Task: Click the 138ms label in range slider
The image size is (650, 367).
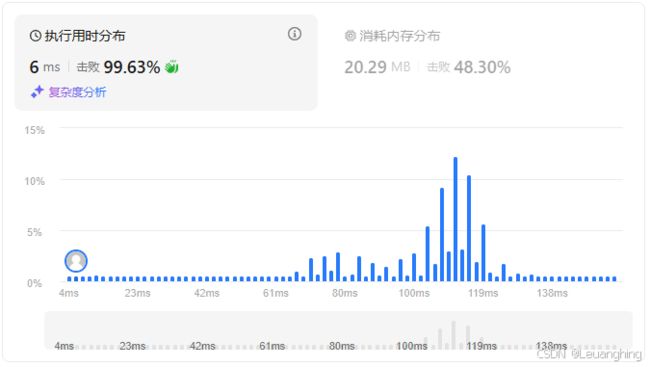Action: 551,346
